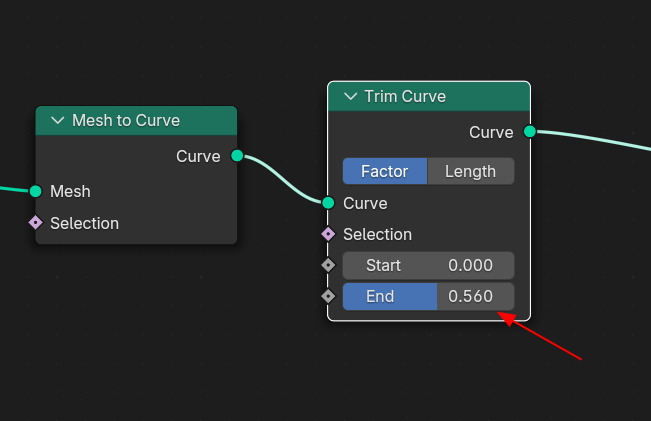Collapse the Trim Curve node

click(x=350, y=96)
